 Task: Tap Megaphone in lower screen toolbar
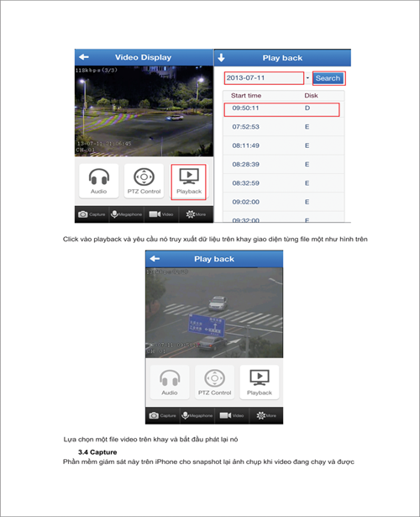[197, 415]
